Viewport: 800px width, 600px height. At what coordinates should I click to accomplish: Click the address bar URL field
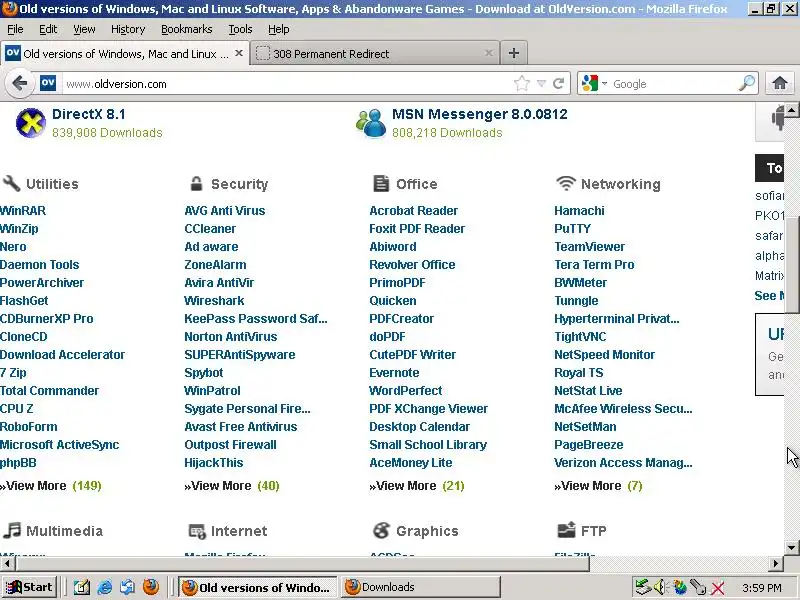[286, 84]
